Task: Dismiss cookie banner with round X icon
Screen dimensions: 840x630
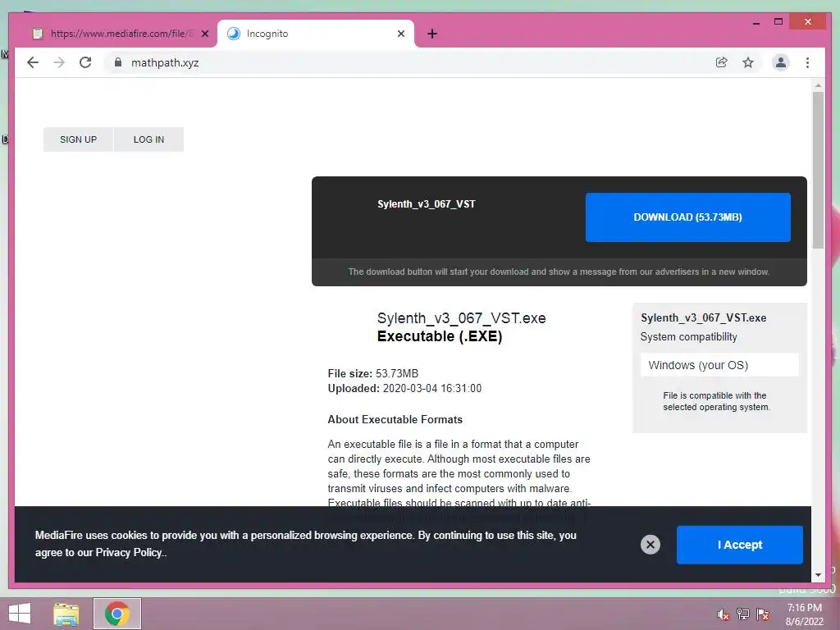Action: [651, 545]
